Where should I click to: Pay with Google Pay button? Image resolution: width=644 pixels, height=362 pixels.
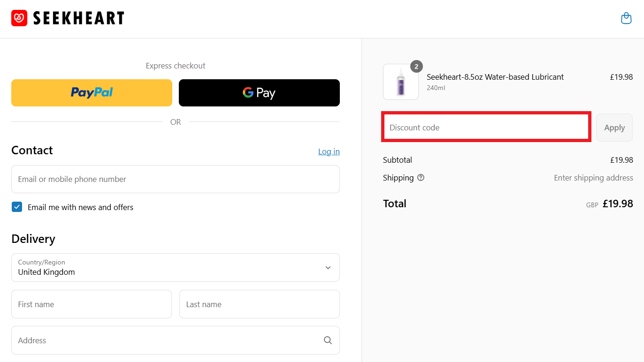[x=259, y=93]
